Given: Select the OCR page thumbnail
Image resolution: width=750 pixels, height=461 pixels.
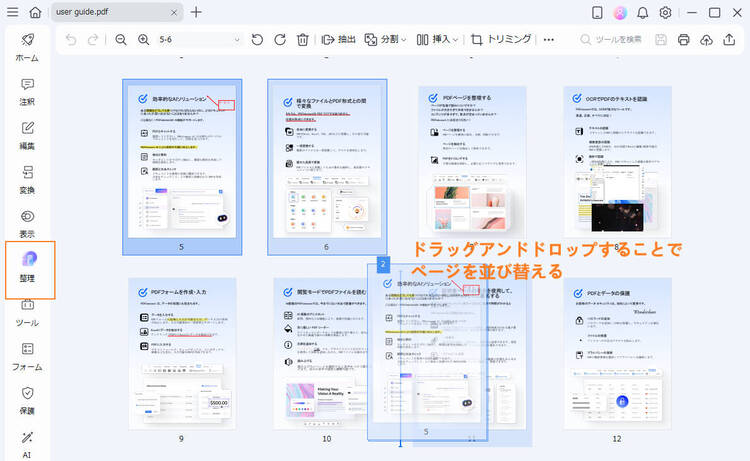Looking at the screenshot, I should pos(618,162).
